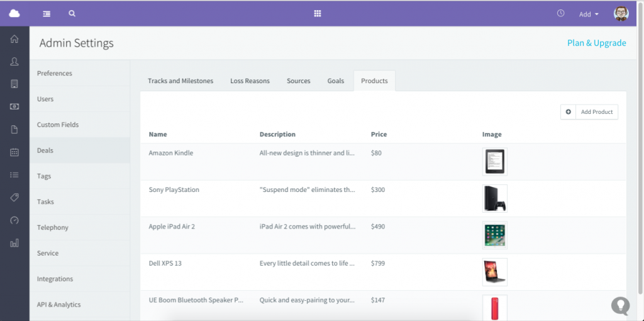The image size is (644, 321).
Task: Open Tasks list icon in sidebar
Action: [x=14, y=175]
